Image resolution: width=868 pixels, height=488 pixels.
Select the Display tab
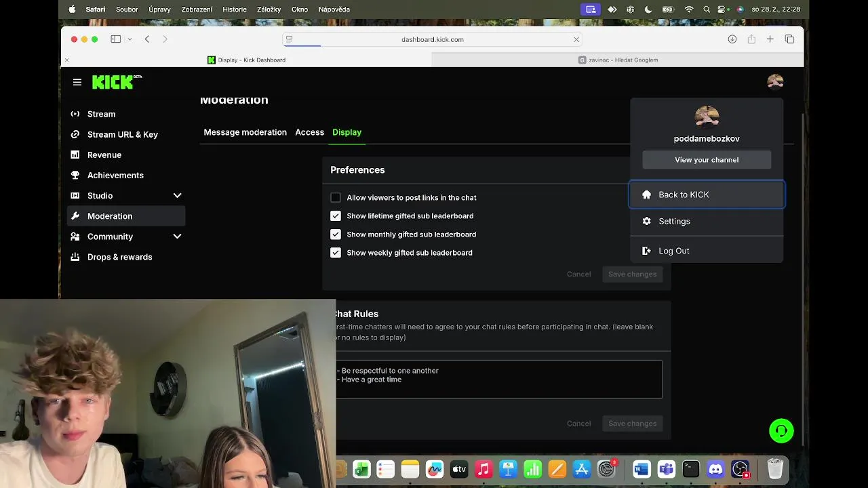click(347, 132)
